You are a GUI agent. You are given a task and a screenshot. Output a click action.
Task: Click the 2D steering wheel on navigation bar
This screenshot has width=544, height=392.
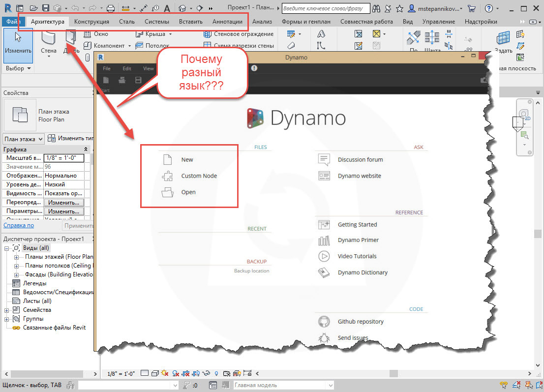(x=524, y=115)
